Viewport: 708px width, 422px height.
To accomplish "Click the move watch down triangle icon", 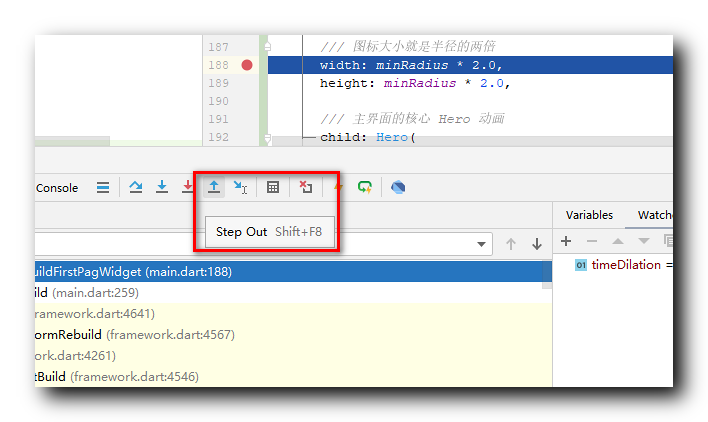I will (644, 241).
